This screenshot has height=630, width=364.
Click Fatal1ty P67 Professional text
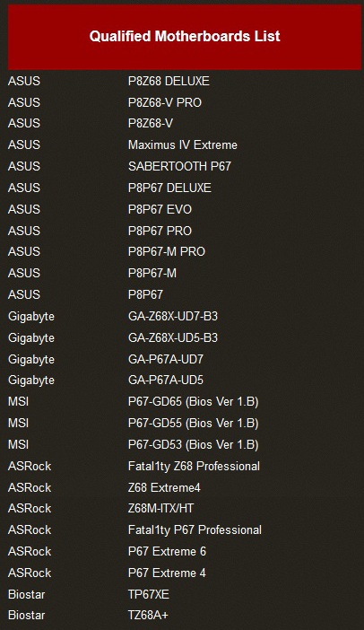195,530
